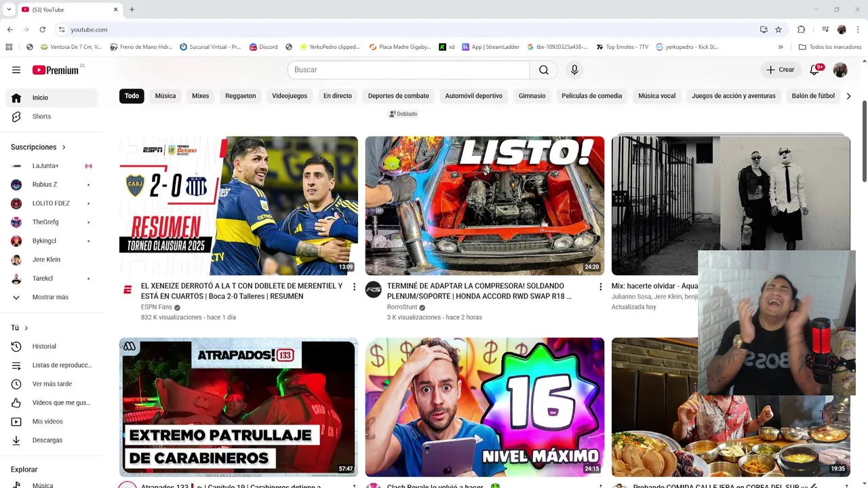This screenshot has height=488, width=868.
Task: Select Películas de comedia chip
Action: click(592, 96)
